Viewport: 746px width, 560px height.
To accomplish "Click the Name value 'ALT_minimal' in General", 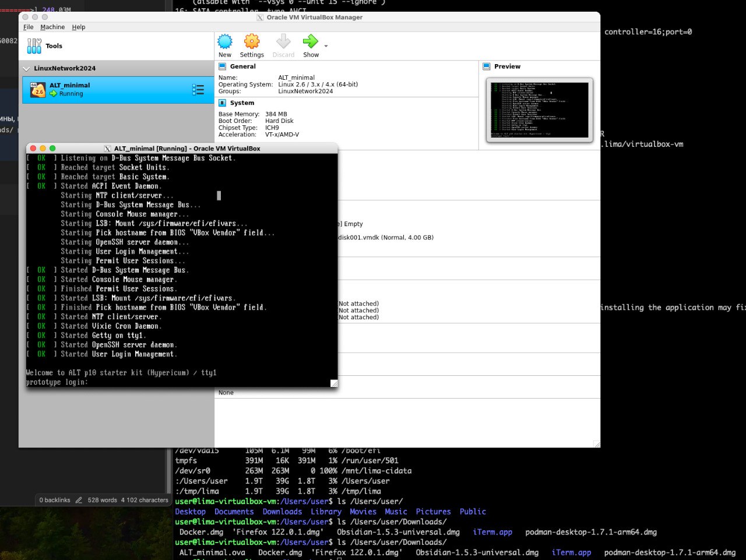I will 296,78.
